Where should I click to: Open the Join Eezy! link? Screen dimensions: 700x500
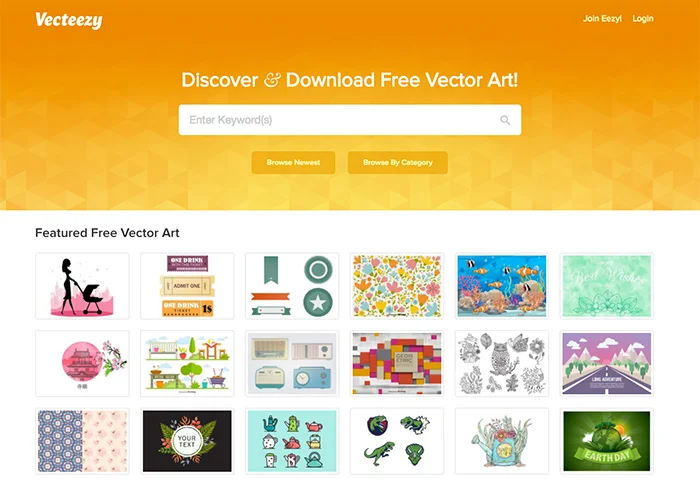[602, 19]
